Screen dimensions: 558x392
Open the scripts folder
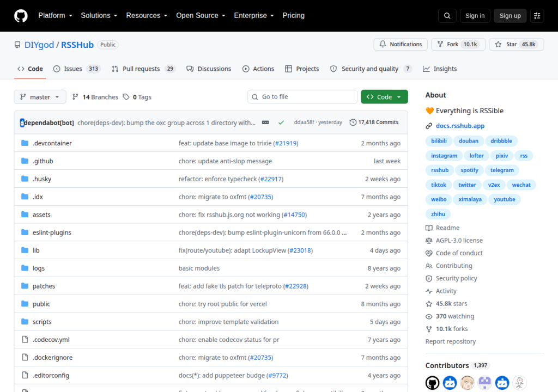tap(42, 322)
